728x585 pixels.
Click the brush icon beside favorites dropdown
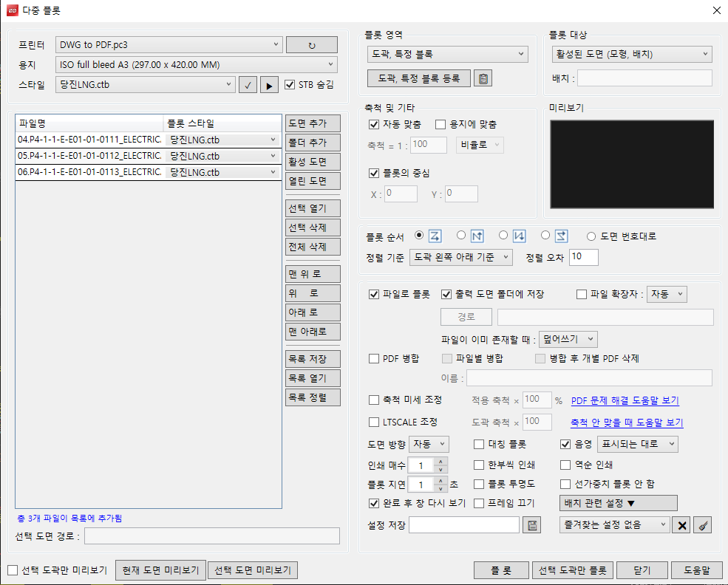(x=702, y=525)
